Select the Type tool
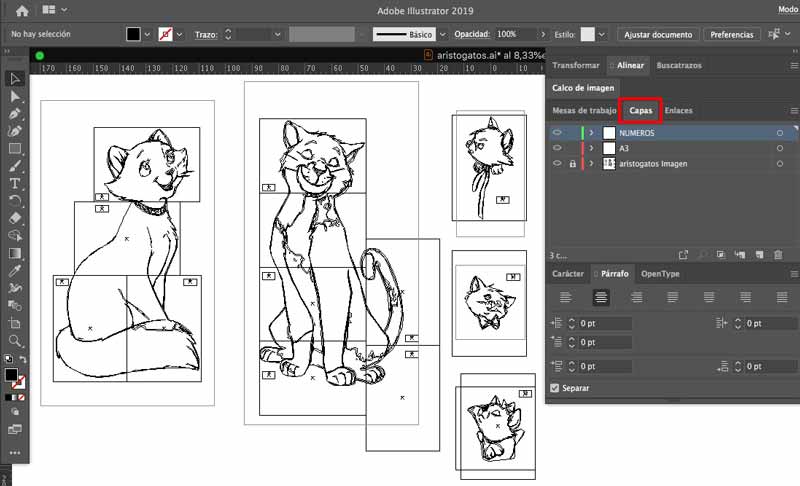The width and height of the screenshot is (800, 486). (15, 183)
